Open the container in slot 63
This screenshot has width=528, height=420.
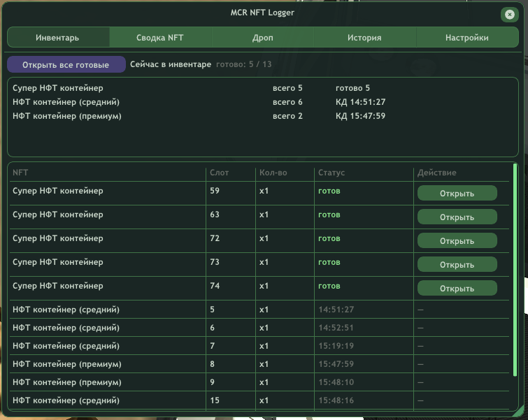point(457,217)
